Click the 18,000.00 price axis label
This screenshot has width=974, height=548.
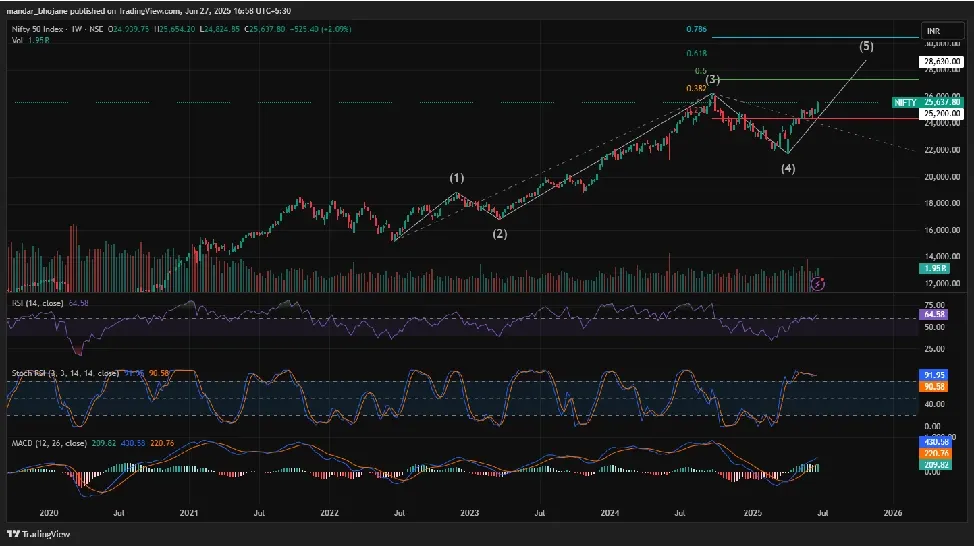pos(942,204)
